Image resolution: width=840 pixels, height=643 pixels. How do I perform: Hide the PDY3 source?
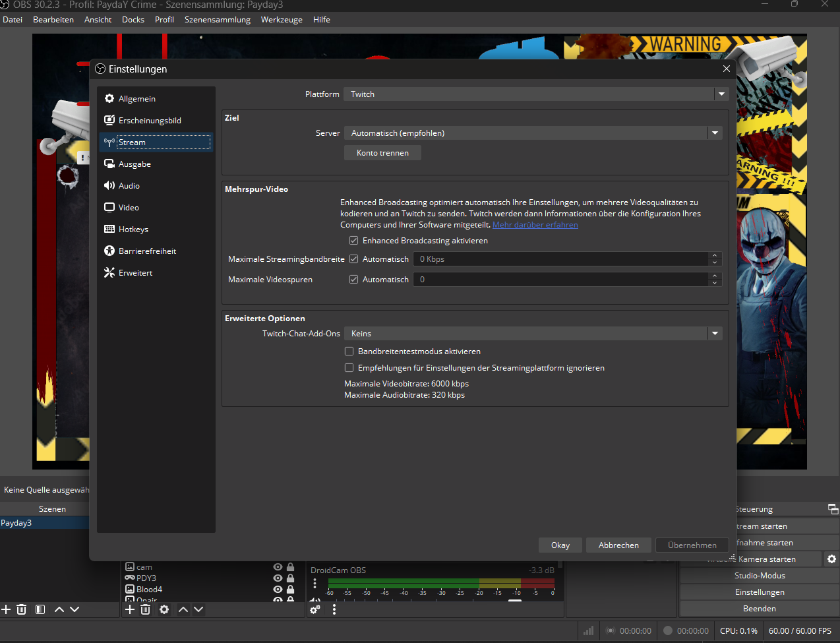(278, 578)
